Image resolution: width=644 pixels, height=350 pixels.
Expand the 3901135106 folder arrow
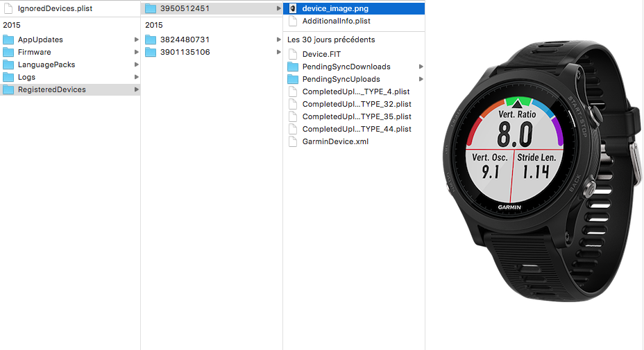278,52
